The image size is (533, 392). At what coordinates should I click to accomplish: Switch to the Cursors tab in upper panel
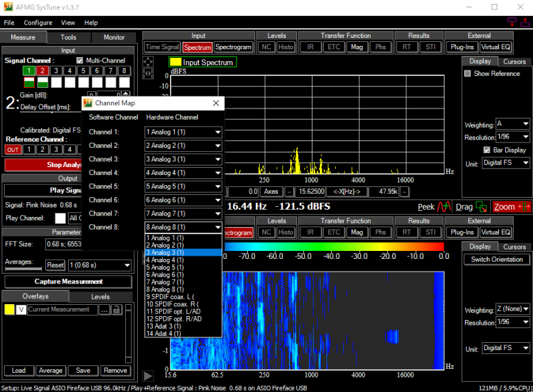coord(514,61)
